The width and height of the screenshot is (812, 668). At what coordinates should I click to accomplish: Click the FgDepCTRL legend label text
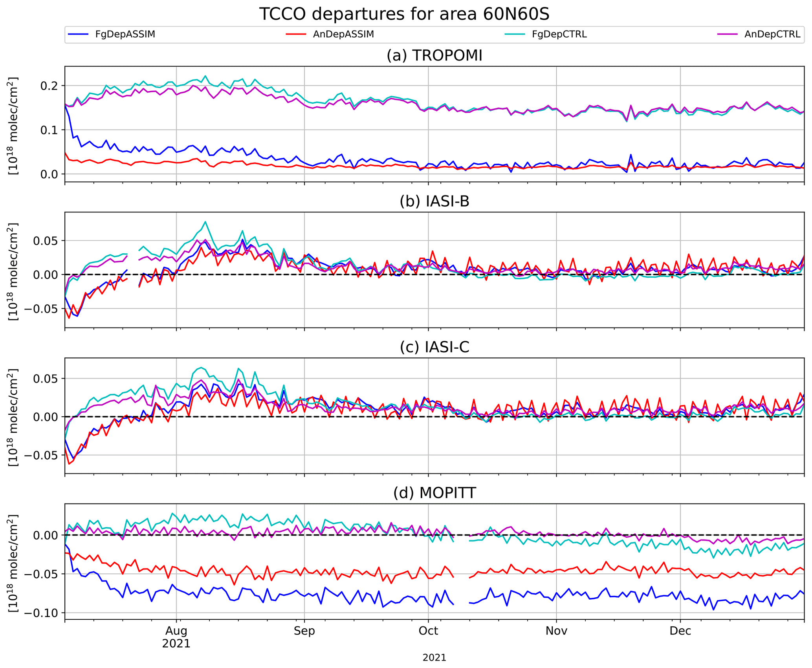[x=559, y=35]
